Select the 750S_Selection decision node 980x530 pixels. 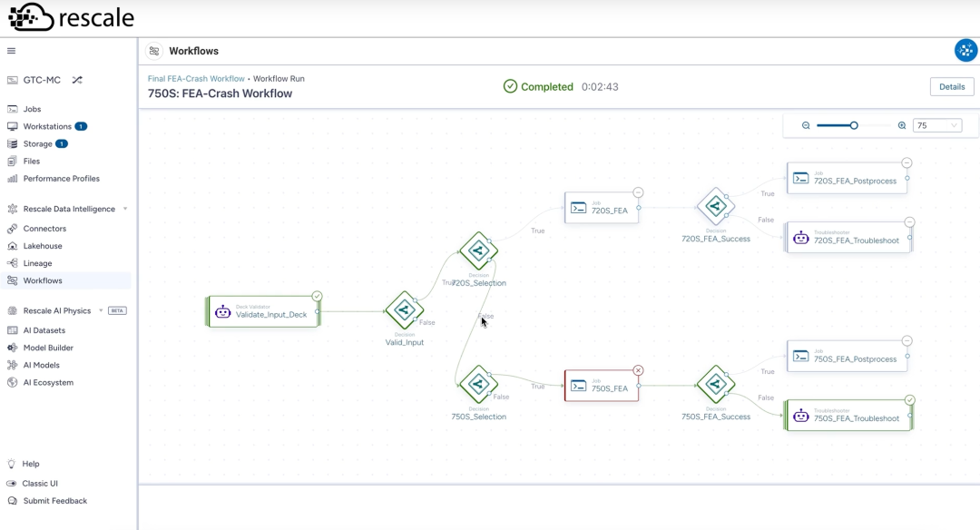[479, 385]
